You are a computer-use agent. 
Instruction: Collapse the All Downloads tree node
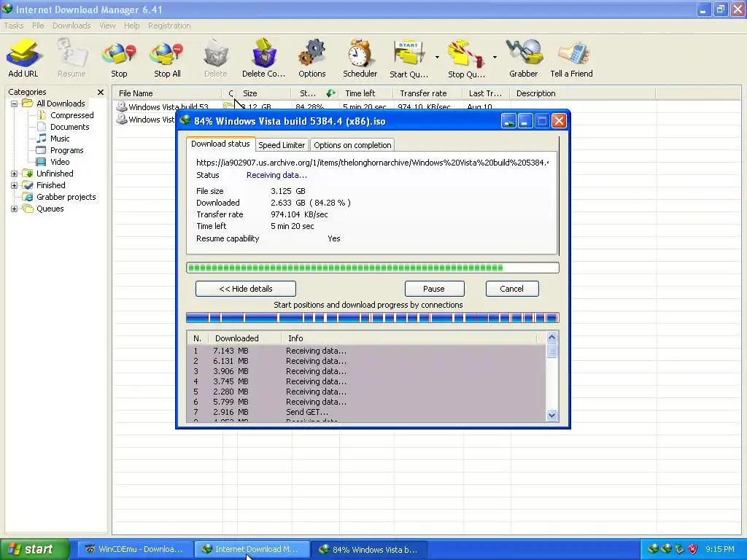(x=15, y=104)
